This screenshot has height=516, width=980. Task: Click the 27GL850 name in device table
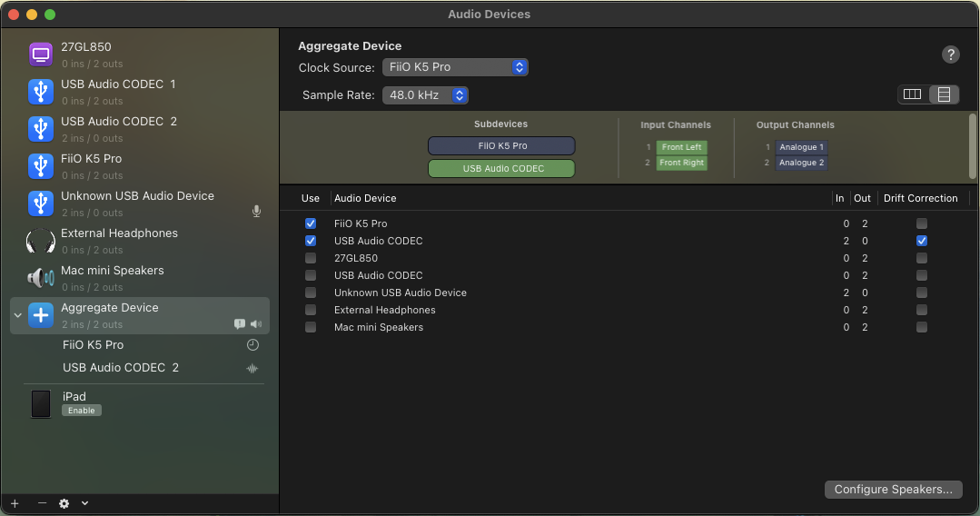(x=356, y=258)
